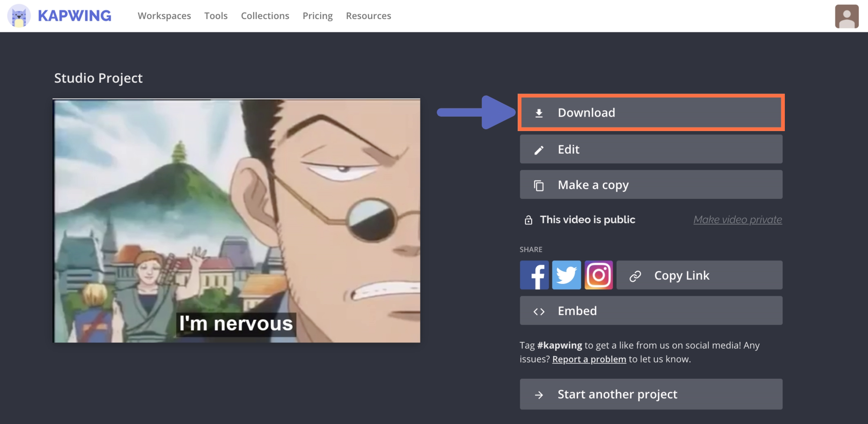Image resolution: width=868 pixels, height=424 pixels.
Task: Click the Embed code brackets icon
Action: [x=539, y=311]
